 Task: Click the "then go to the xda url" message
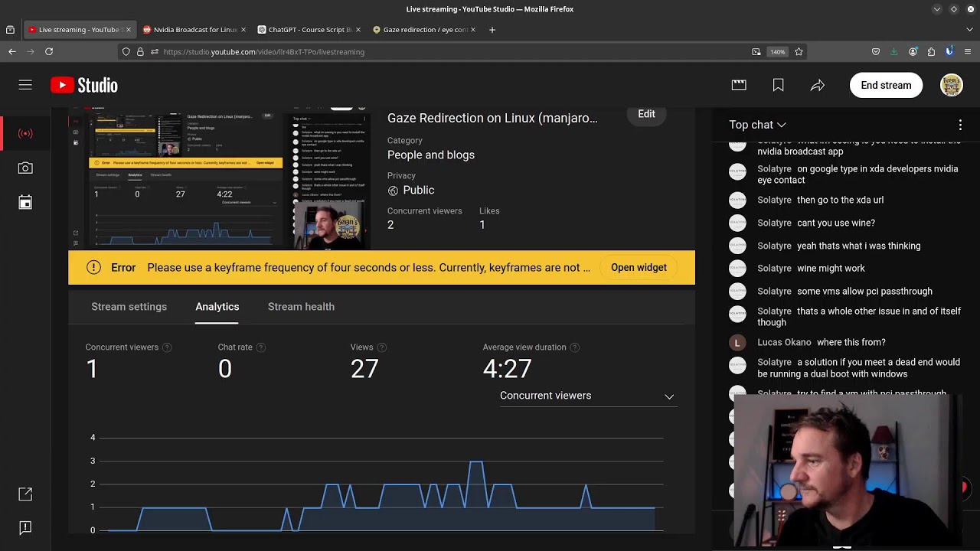(840, 200)
